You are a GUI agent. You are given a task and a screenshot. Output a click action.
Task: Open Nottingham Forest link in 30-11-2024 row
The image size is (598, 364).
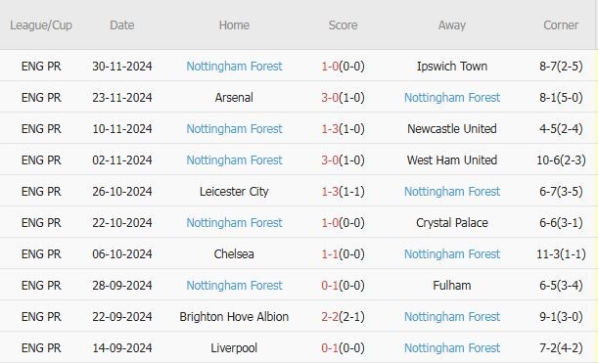point(234,67)
